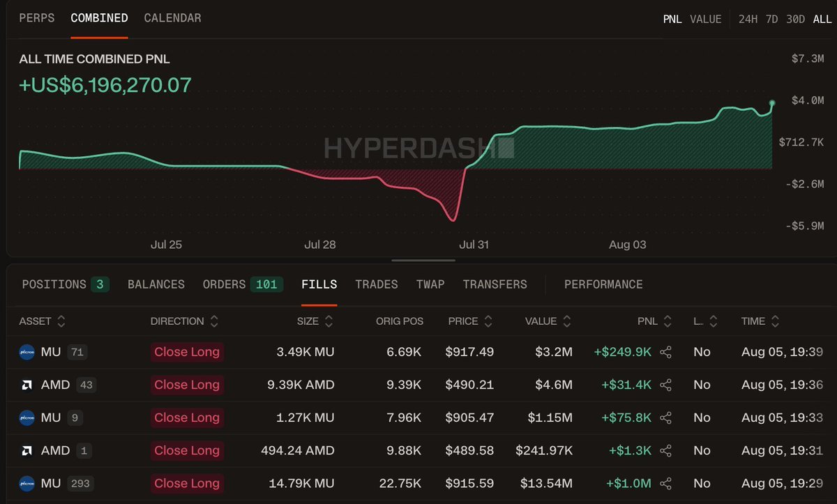Click the 494.24 AMD size cell

pyautogui.click(x=297, y=450)
